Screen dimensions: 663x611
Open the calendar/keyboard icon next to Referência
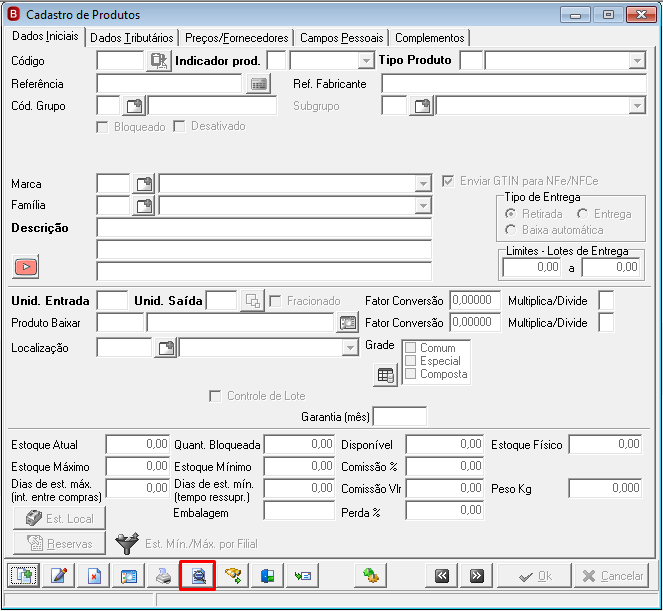[x=258, y=84]
